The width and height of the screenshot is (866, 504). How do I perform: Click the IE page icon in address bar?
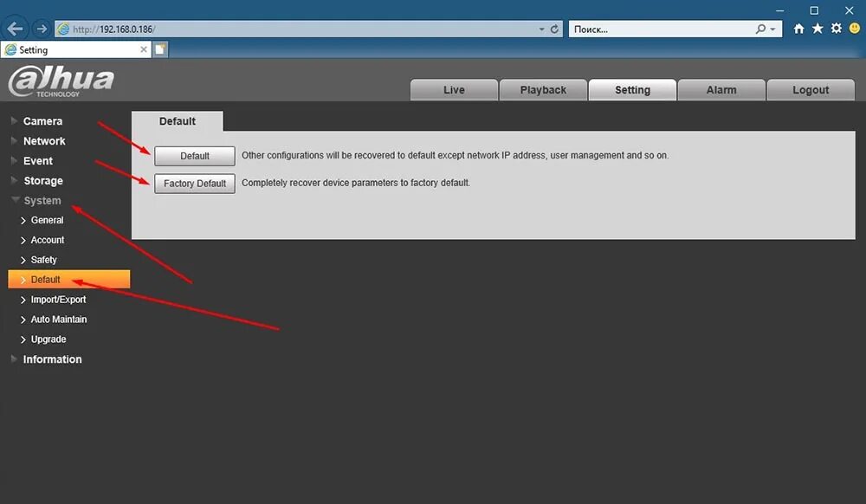pyautogui.click(x=63, y=29)
